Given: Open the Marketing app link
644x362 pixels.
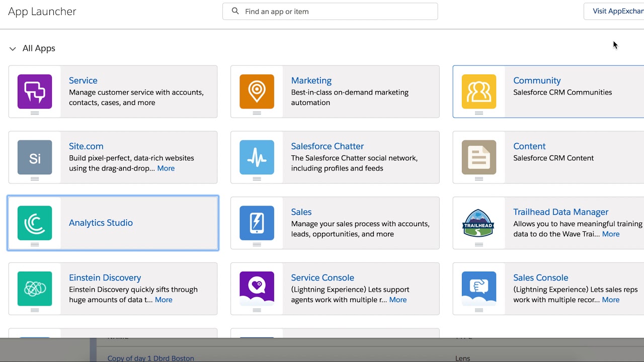Looking at the screenshot, I should click(311, 80).
